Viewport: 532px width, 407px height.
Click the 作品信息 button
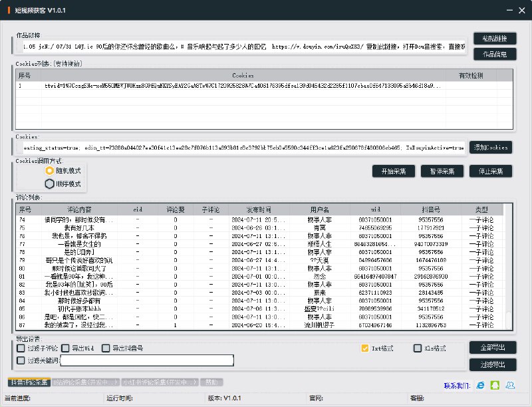point(495,54)
